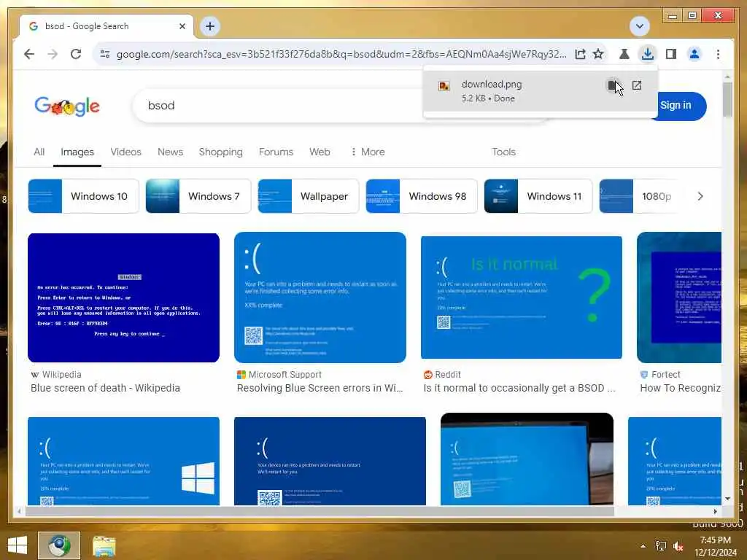747x560 pixels.
Task: Share this page icon in address bar
Action: [580, 54]
